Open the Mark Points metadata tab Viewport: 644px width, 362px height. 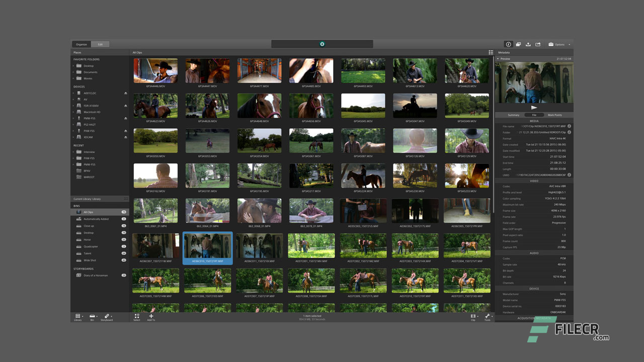555,115
